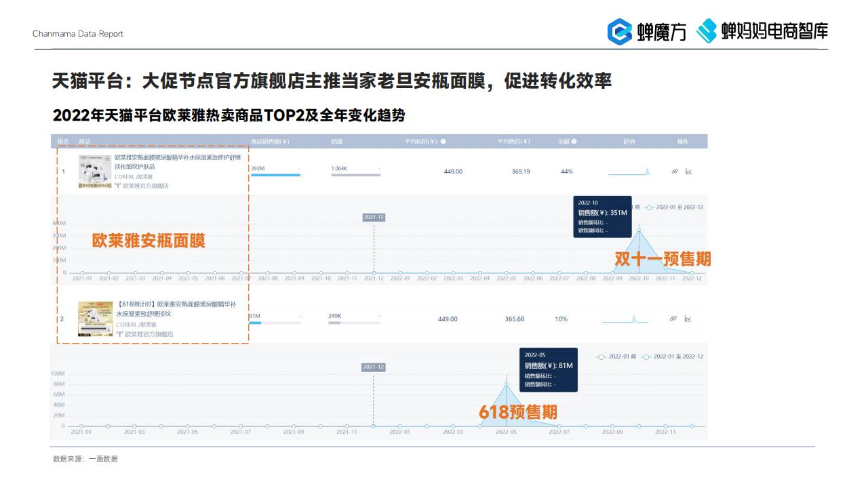The height and width of the screenshot is (488, 868).
Task: Click the info icon beside 平均标价(¥) header
Action: coord(443,142)
